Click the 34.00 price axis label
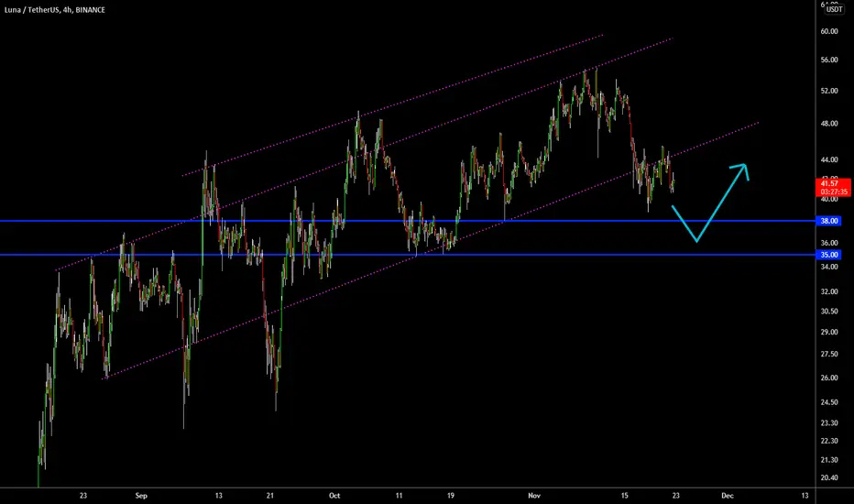 pyautogui.click(x=829, y=267)
